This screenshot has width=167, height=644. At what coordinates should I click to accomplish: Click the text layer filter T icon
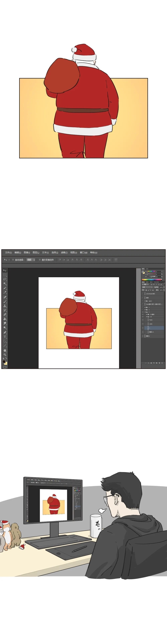[156, 284]
